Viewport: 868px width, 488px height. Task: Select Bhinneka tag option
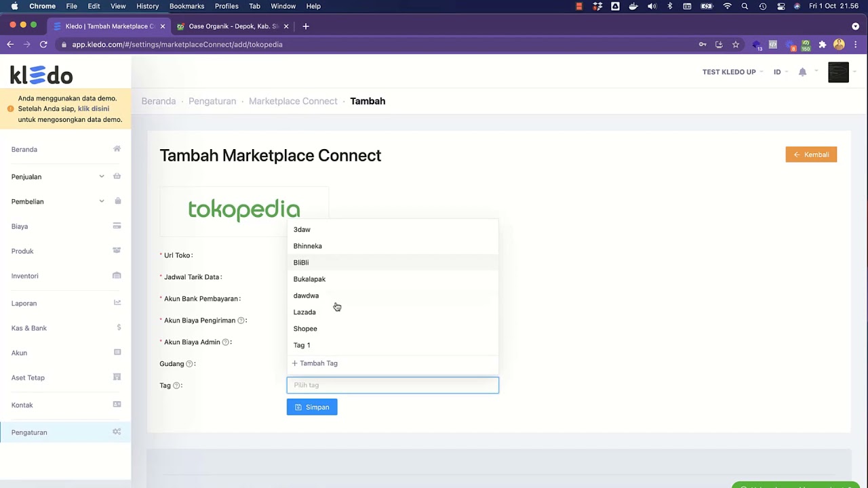[393, 246]
